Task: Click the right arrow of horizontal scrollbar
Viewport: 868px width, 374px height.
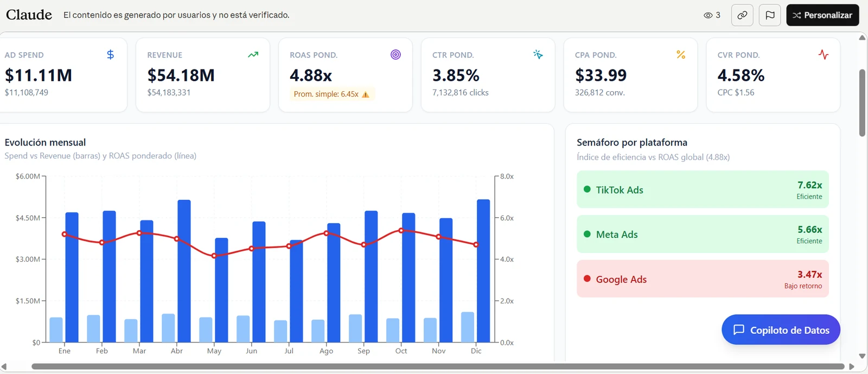Action: pos(852,366)
